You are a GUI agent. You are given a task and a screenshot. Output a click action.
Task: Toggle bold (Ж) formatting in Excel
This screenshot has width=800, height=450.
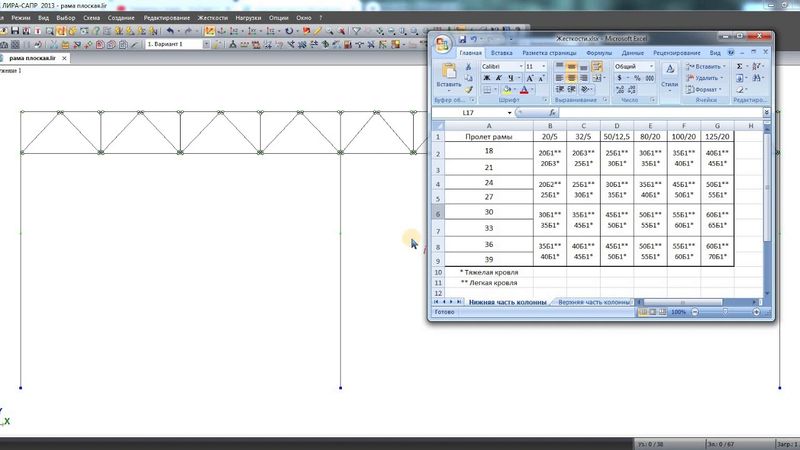[x=487, y=78]
